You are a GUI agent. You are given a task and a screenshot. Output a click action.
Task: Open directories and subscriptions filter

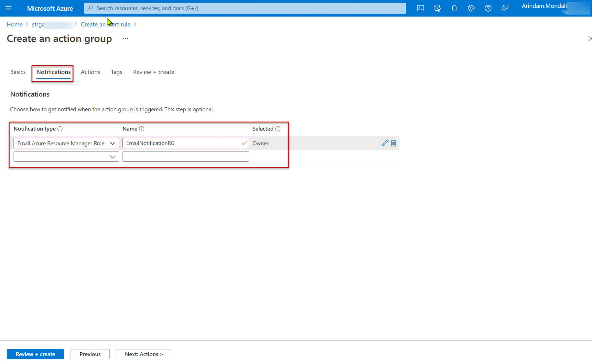point(437,8)
